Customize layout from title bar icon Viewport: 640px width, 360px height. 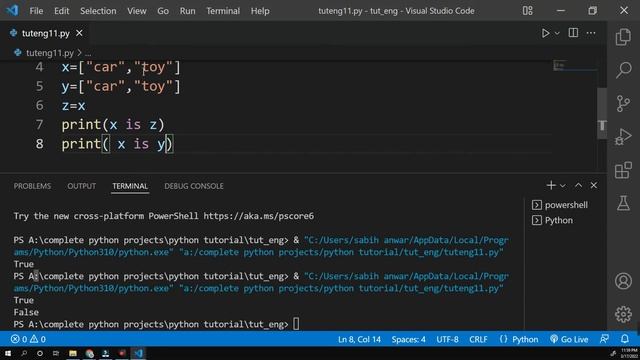(527, 11)
